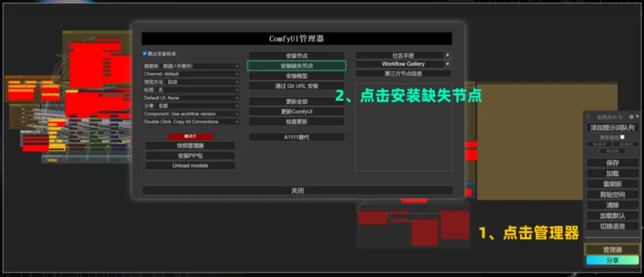Click 添加提示词队列 in side panel
This screenshot has width=644, height=277.
pyautogui.click(x=612, y=127)
